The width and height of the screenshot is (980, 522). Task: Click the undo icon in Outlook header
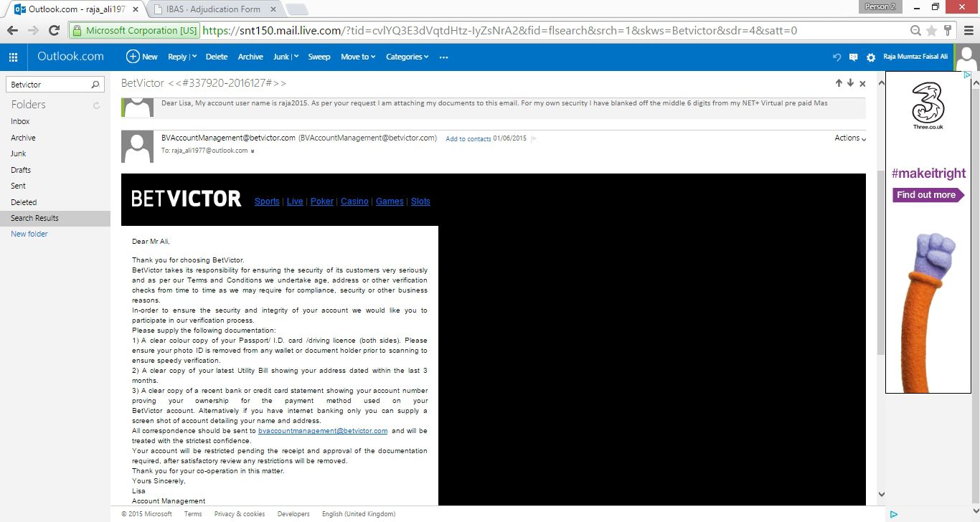tap(837, 57)
